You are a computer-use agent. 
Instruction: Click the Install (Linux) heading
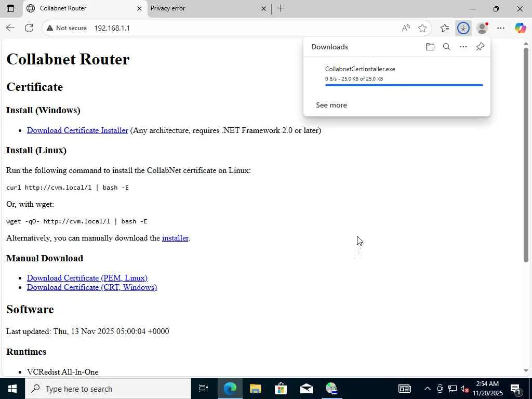click(x=36, y=150)
